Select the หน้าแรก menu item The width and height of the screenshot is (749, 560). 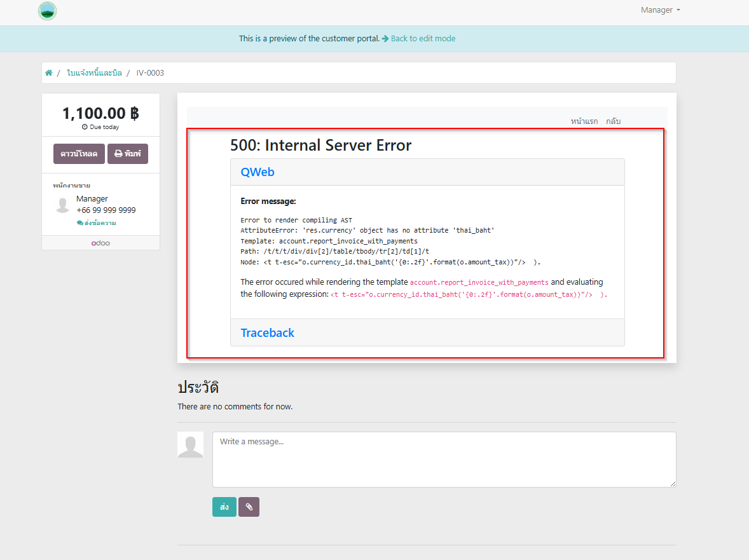tap(584, 121)
